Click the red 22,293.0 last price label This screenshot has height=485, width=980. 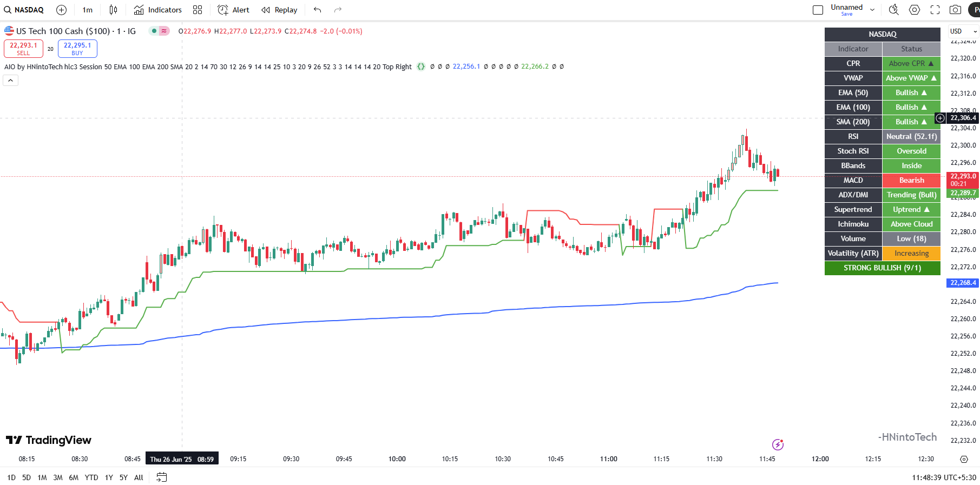pyautogui.click(x=963, y=180)
